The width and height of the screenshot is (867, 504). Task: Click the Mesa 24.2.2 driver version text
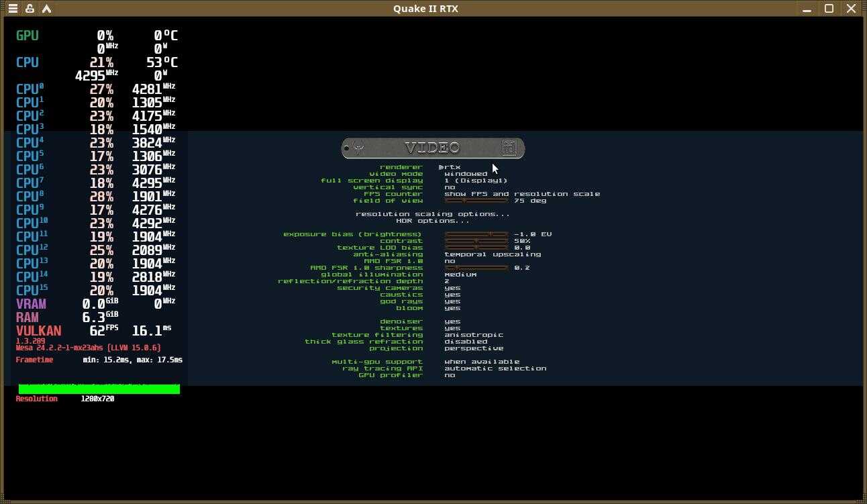coord(88,348)
